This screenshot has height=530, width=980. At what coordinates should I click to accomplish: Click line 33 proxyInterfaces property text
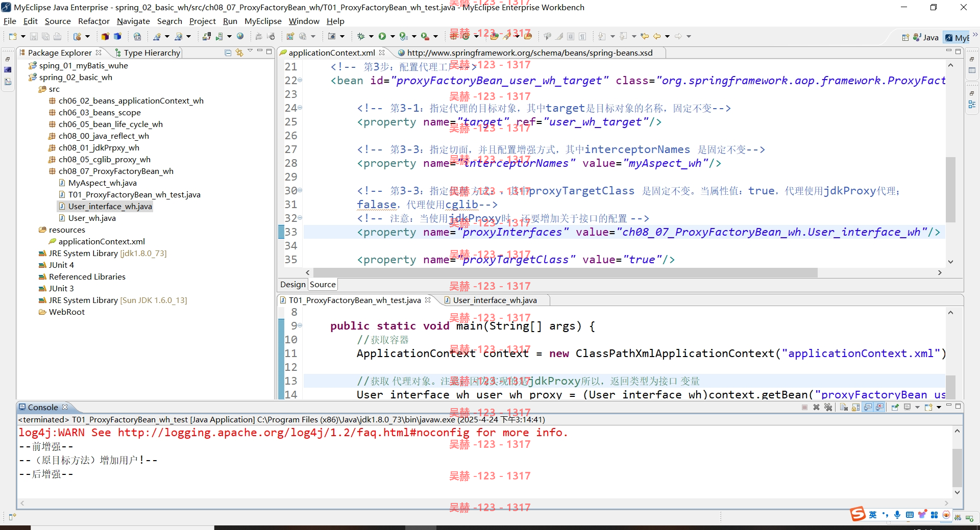tap(648, 232)
